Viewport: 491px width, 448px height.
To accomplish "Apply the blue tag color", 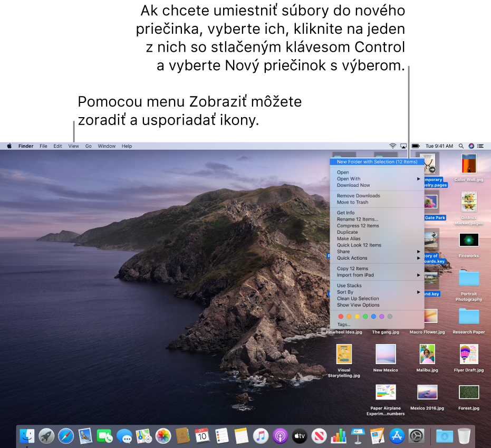I will pos(373,317).
